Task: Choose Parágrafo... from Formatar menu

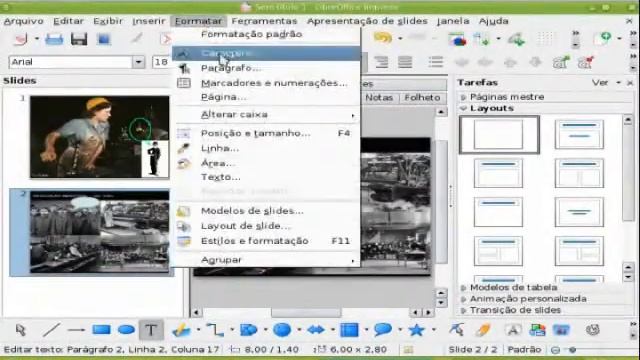Action: pyautogui.click(x=266, y=68)
